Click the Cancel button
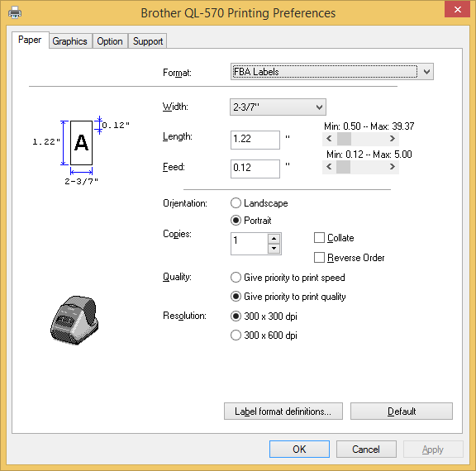 tap(366, 450)
